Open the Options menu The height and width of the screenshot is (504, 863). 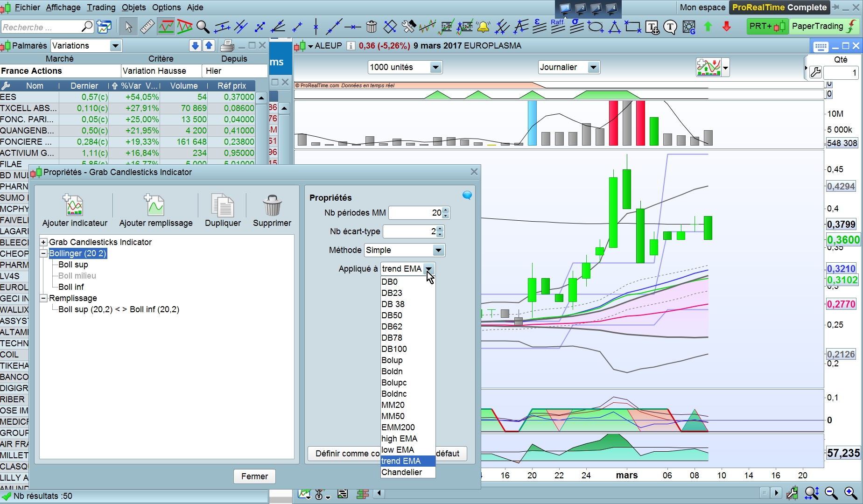166,7
